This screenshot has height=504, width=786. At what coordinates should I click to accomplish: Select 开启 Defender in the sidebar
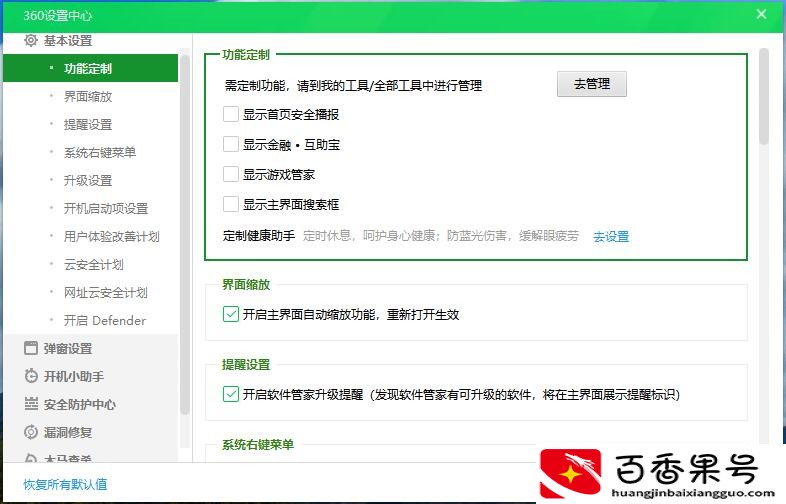pos(105,320)
